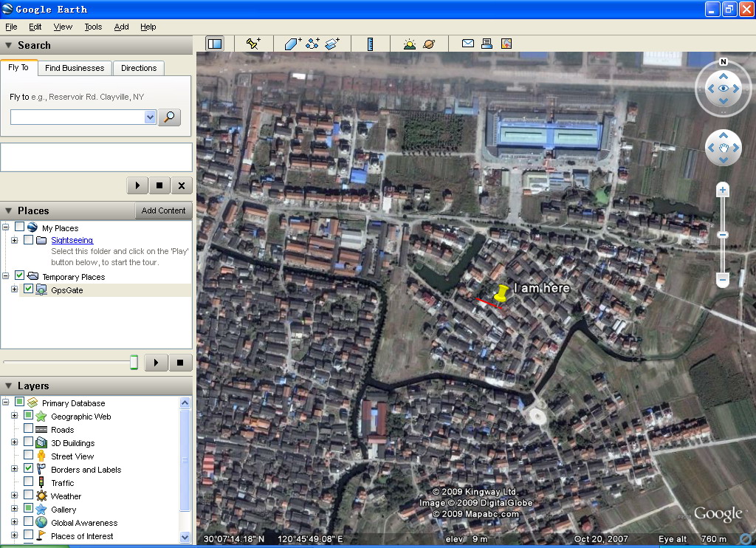Screen dimensions: 756x548
Task: Open the File menu
Action: (x=11, y=27)
